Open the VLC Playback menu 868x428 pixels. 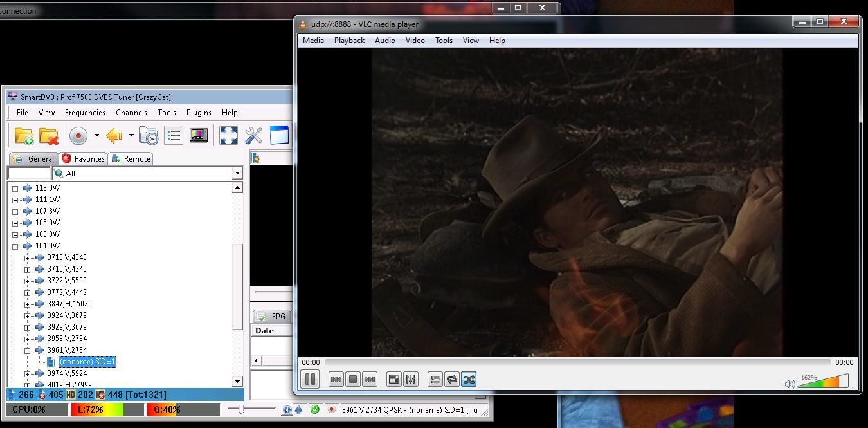tap(349, 40)
